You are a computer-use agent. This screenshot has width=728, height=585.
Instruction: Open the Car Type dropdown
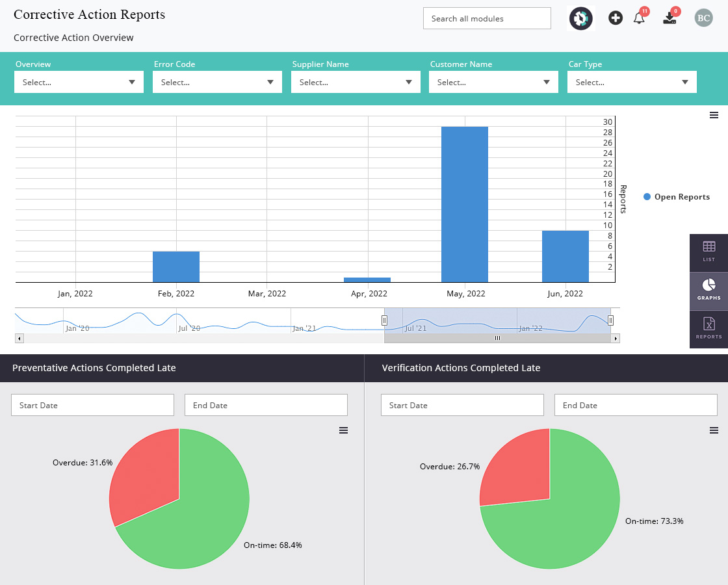(x=632, y=82)
